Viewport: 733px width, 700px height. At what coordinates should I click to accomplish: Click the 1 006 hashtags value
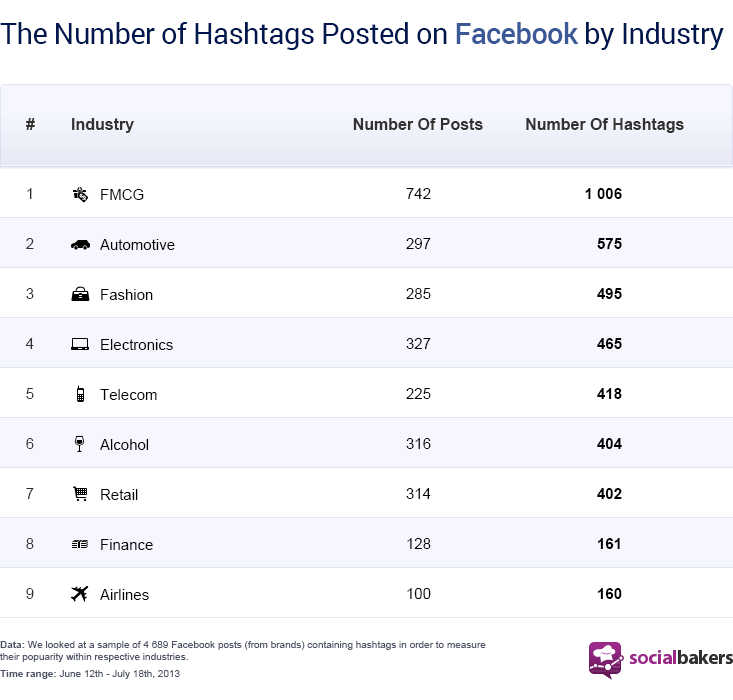[x=603, y=194]
